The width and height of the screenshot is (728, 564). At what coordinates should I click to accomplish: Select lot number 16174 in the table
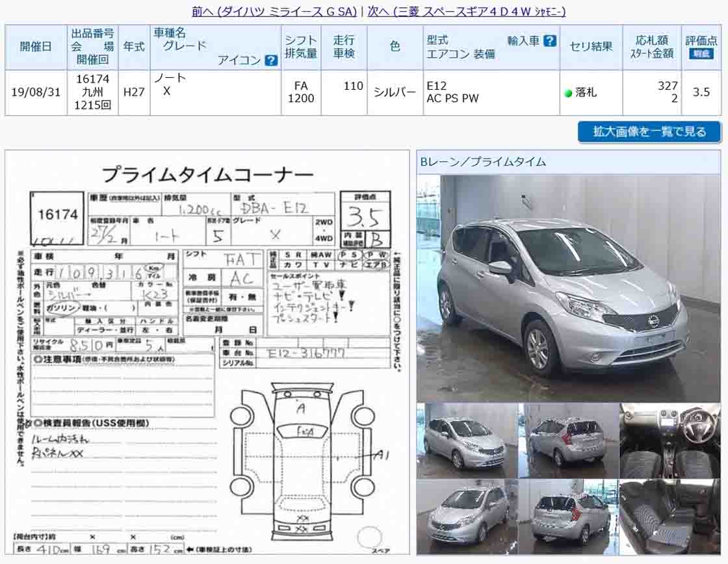click(x=93, y=79)
